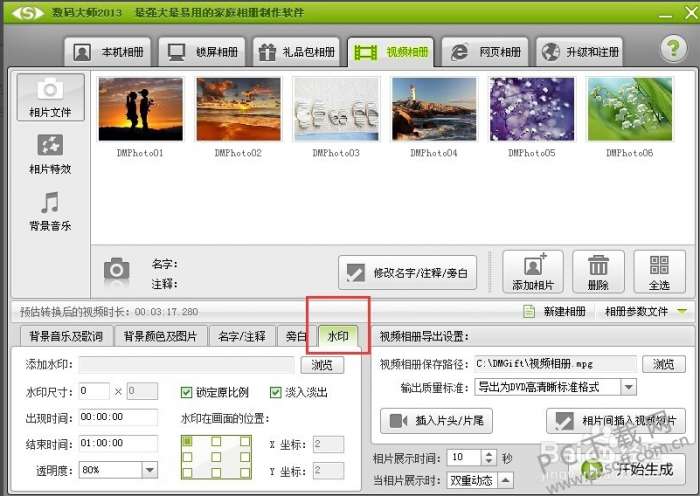
Task: Switch to the 背景音乐及歌词 tab
Action: (x=66, y=336)
